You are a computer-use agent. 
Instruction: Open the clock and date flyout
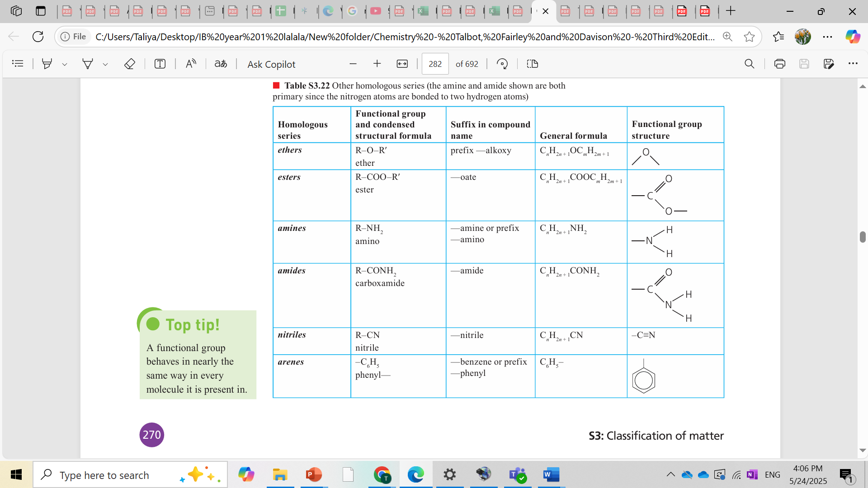pyautogui.click(x=808, y=475)
